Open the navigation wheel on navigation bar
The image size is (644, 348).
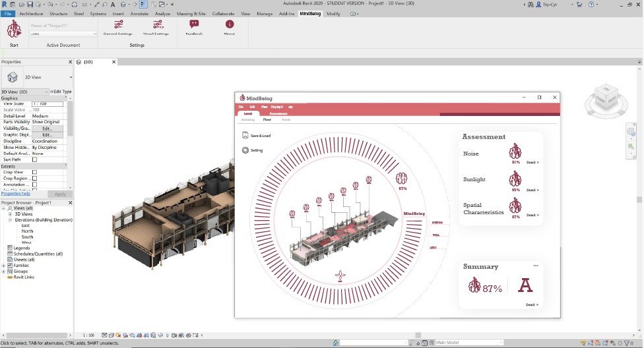[x=631, y=132]
